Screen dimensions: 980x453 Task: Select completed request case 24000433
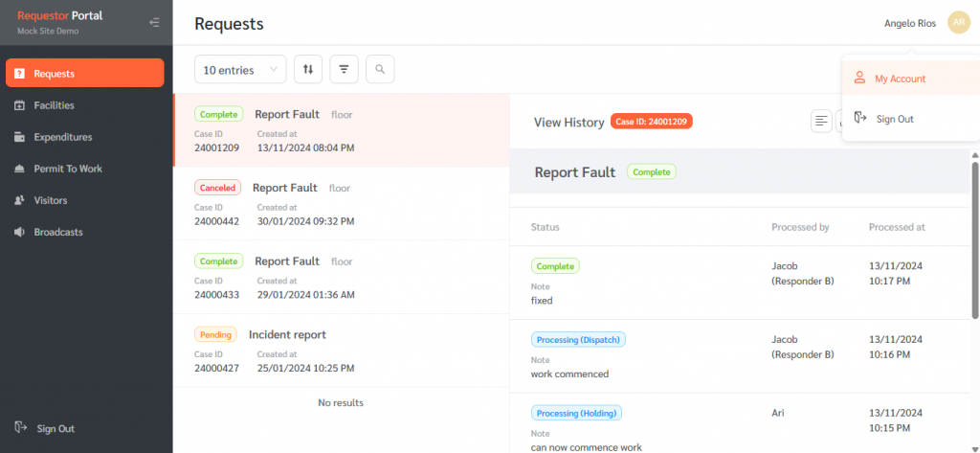341,277
